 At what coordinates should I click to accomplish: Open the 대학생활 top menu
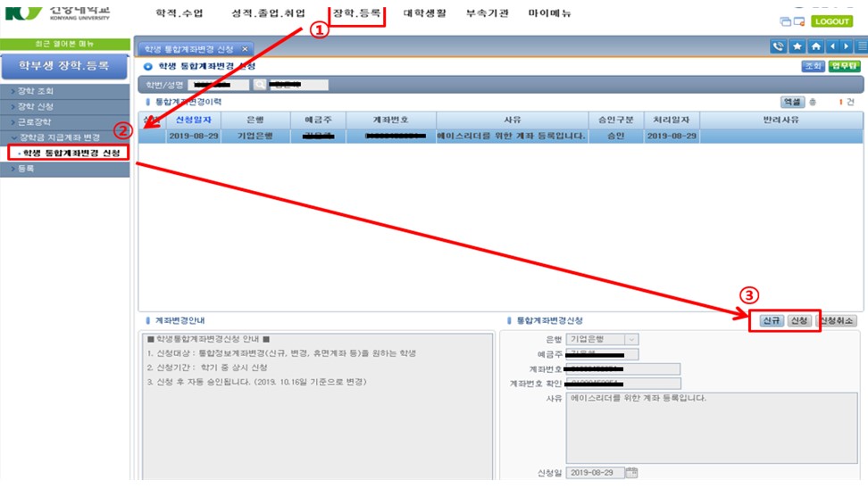[x=424, y=13]
